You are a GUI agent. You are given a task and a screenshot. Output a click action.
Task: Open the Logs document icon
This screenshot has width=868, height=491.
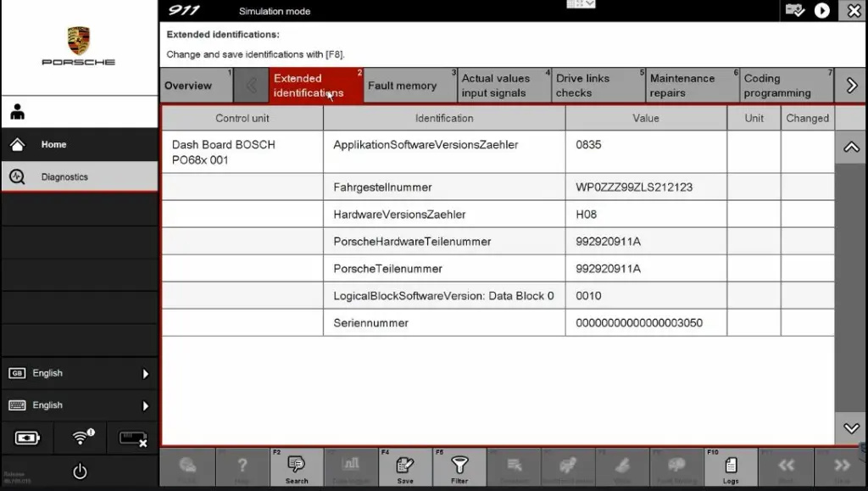tap(730, 467)
